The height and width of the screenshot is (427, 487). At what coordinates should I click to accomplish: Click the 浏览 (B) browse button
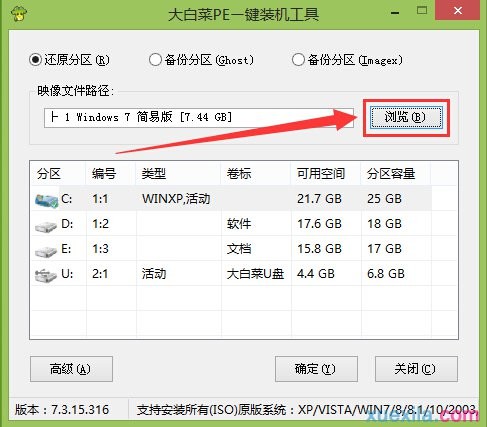pyautogui.click(x=406, y=117)
